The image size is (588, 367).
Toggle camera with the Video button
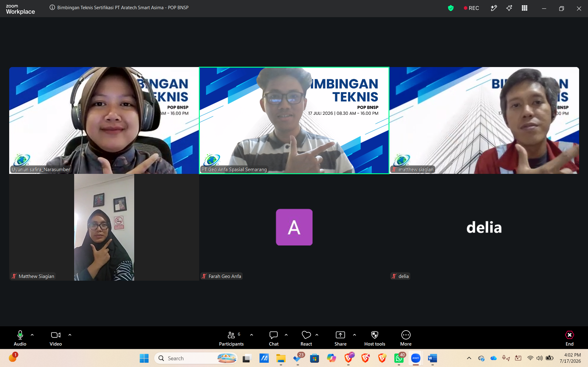coord(56,338)
